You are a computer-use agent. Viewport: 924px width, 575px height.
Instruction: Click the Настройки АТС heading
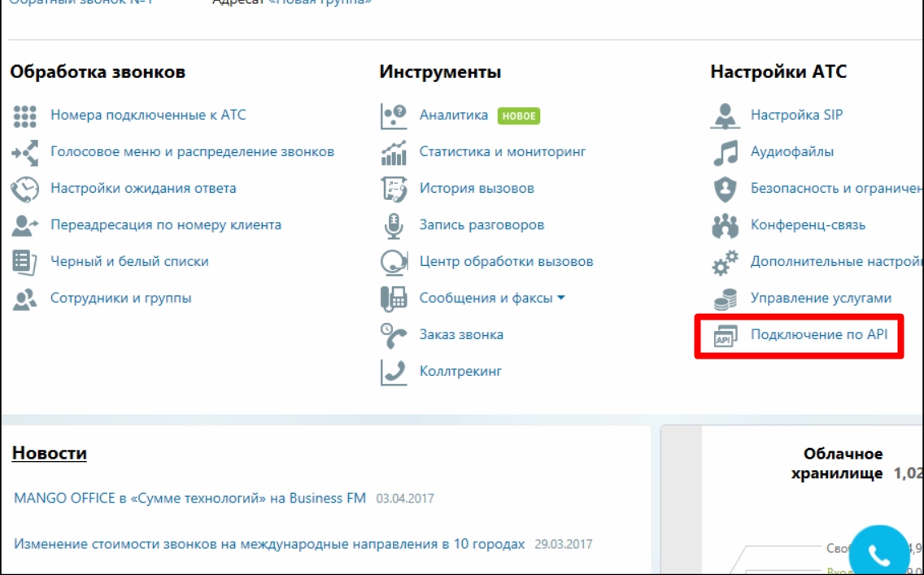pos(778,72)
